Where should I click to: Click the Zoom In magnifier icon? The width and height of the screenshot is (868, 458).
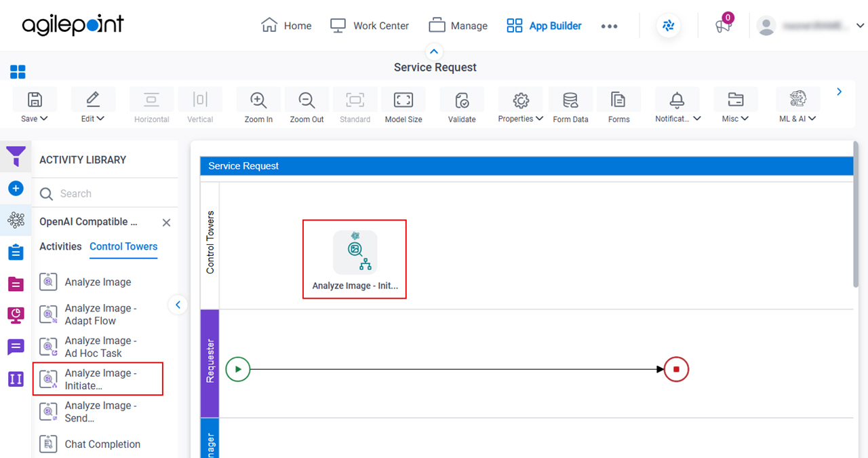click(x=258, y=100)
